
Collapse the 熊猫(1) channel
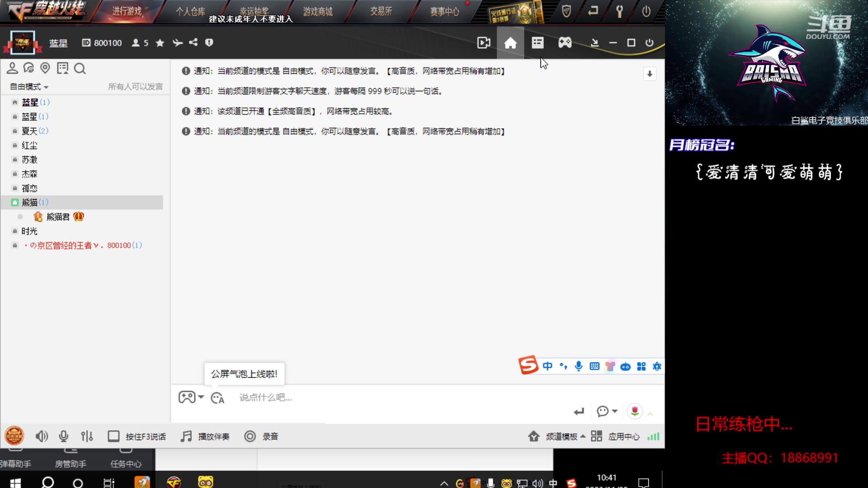81,202
